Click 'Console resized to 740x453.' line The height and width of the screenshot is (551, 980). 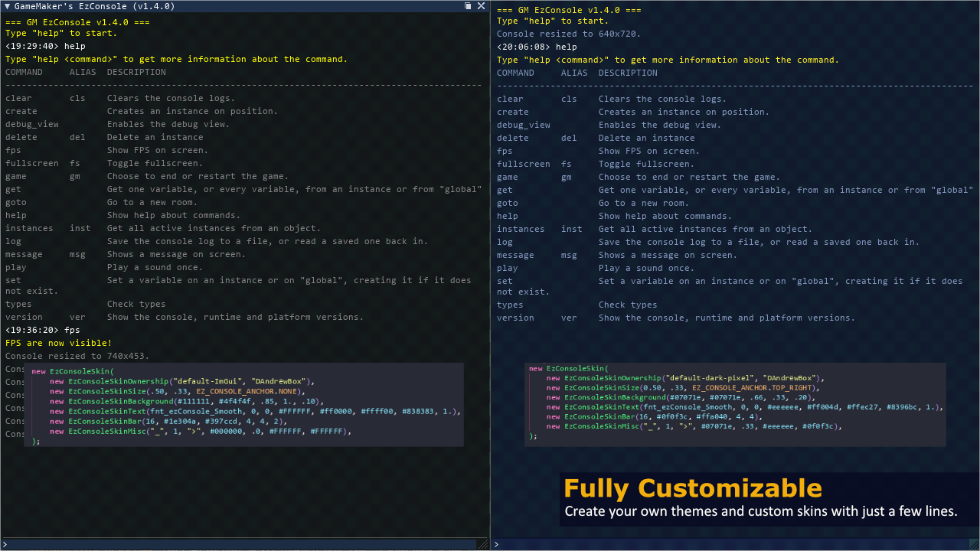point(77,356)
